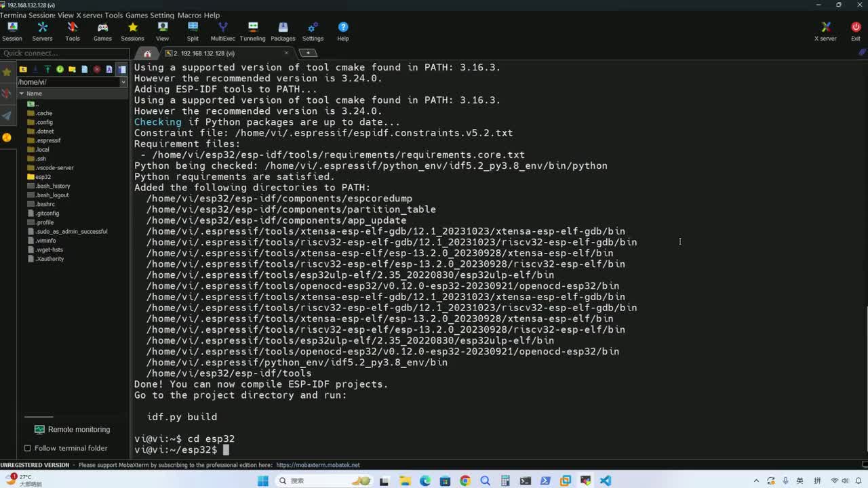Select the .bash_history file

pos(48,186)
